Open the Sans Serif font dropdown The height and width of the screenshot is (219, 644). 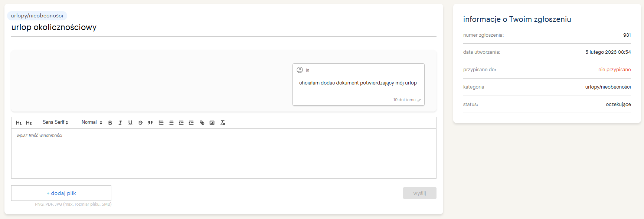click(55, 122)
